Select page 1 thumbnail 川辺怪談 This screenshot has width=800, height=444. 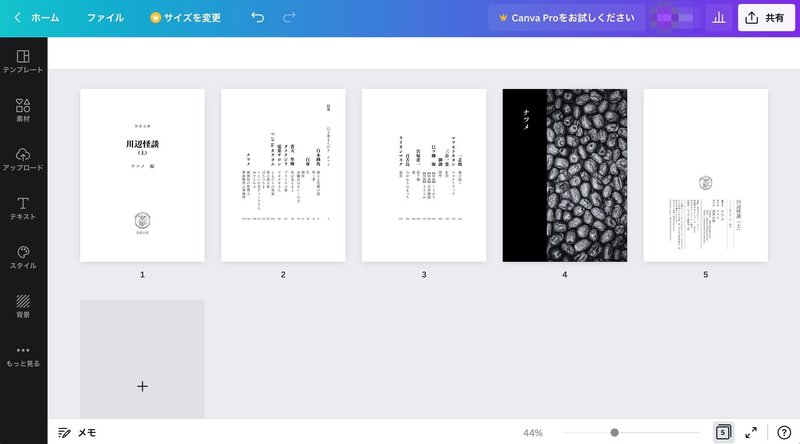coord(142,176)
